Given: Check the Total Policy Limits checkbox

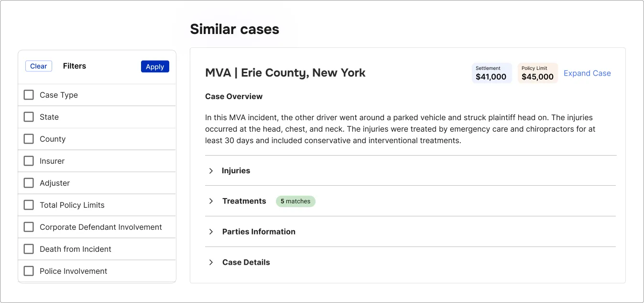Looking at the screenshot, I should 29,205.
